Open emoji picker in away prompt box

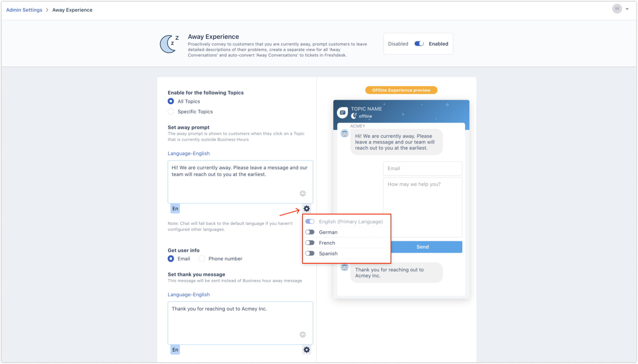[x=303, y=193]
